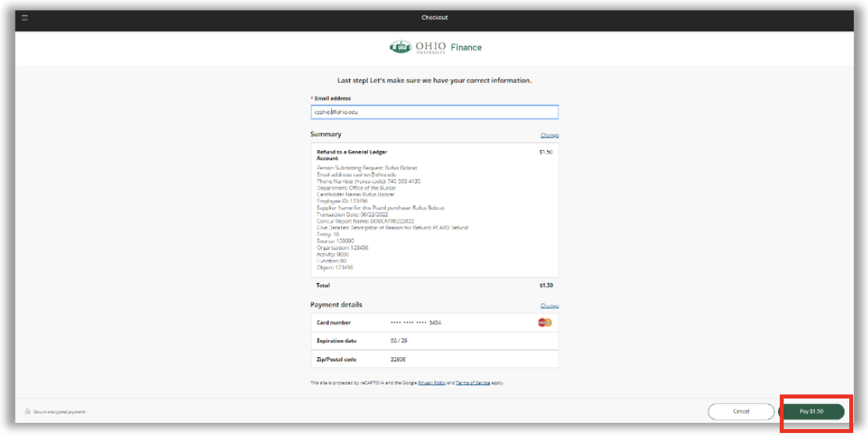Click into the Email address field

coord(434,112)
